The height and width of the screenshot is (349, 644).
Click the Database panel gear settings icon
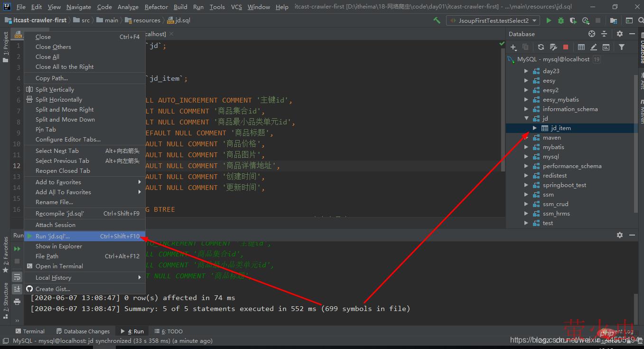pyautogui.click(x=619, y=34)
